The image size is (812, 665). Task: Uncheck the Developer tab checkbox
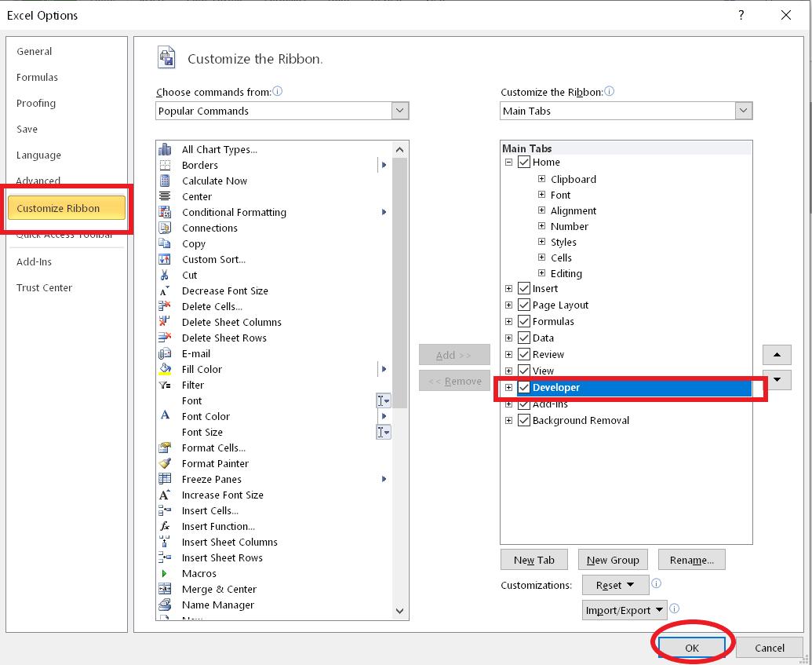(523, 387)
